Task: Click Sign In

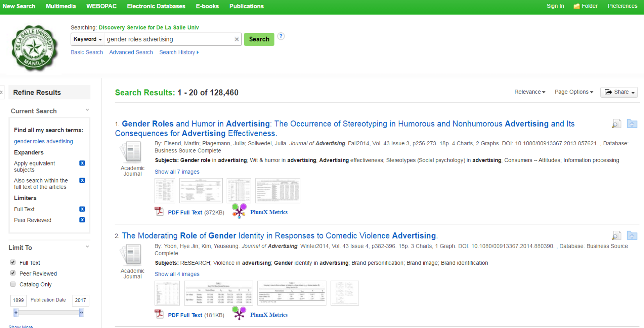Action: coord(555,6)
